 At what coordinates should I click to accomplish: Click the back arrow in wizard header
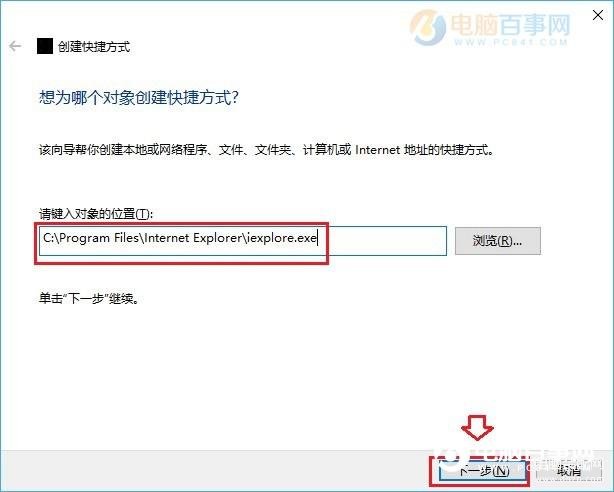tap(15, 46)
